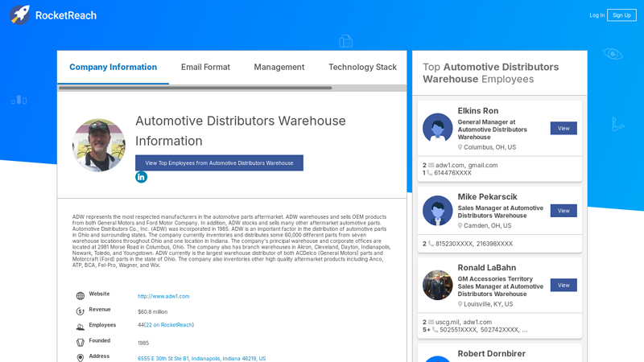The width and height of the screenshot is (644, 362).
Task: Click the Mike Pekarscik name heading
Action: [488, 196]
